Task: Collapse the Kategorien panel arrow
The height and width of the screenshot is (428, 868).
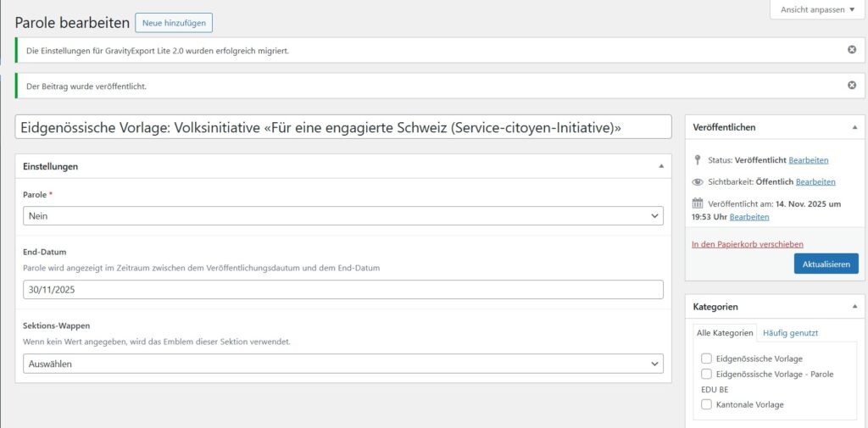Action: [x=854, y=306]
